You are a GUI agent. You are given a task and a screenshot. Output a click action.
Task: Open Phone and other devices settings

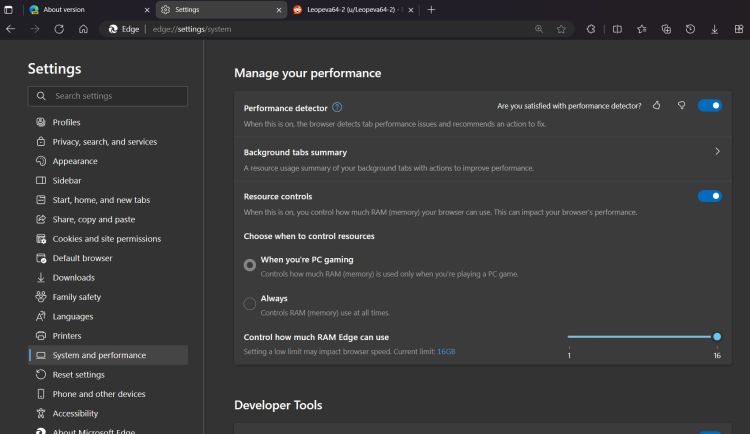[108, 394]
